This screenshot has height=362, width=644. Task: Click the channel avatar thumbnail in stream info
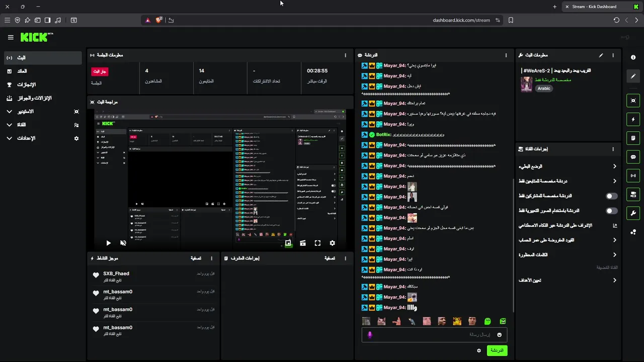(x=526, y=84)
